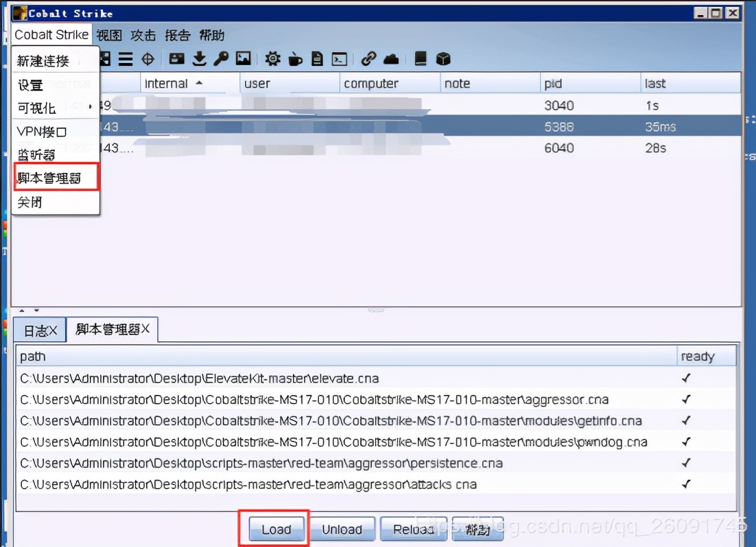Viewport: 756px width, 547px height.
Task: Open manage web server cloud icon
Action: 391,59
